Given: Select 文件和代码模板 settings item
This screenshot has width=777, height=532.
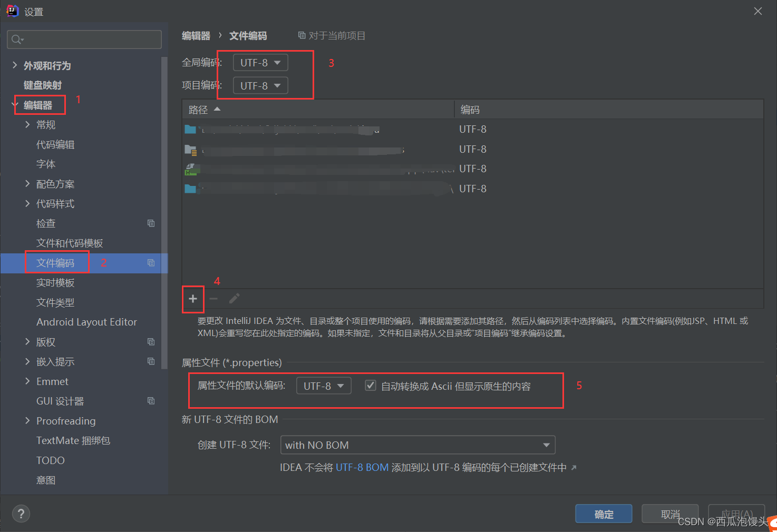Looking at the screenshot, I should [x=70, y=243].
